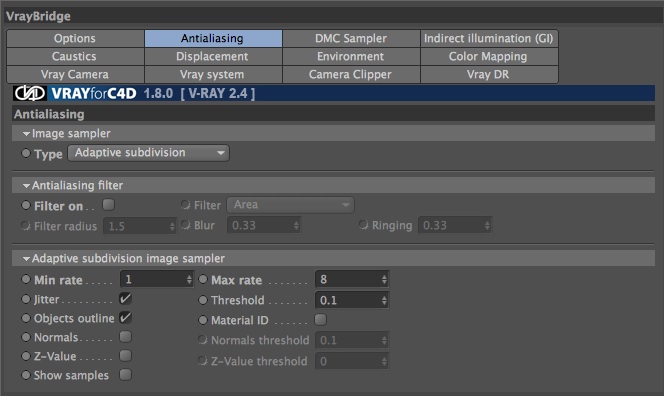This screenshot has height=396, width=664.
Task: Switch to the DMC Sampler tab
Action: pyautogui.click(x=351, y=39)
